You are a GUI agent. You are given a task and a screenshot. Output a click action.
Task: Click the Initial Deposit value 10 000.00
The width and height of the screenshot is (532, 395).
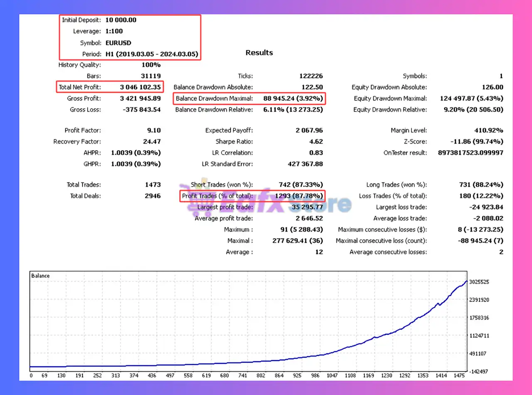click(121, 20)
